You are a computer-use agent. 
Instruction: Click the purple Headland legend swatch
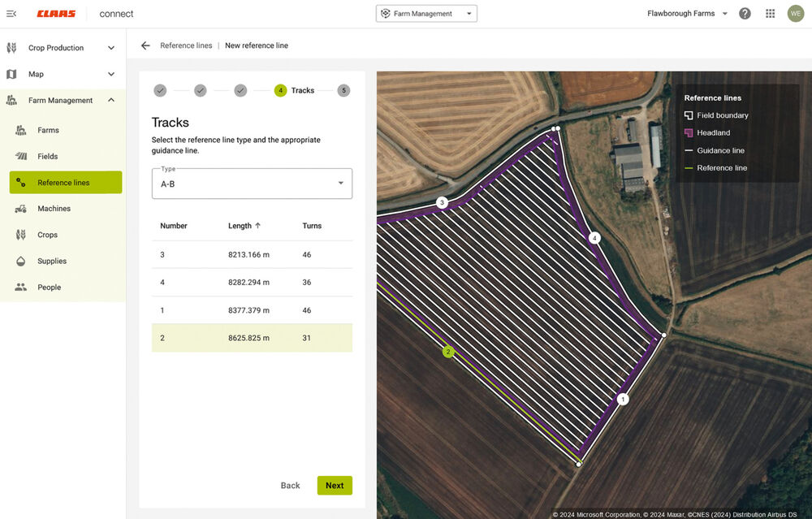click(689, 133)
